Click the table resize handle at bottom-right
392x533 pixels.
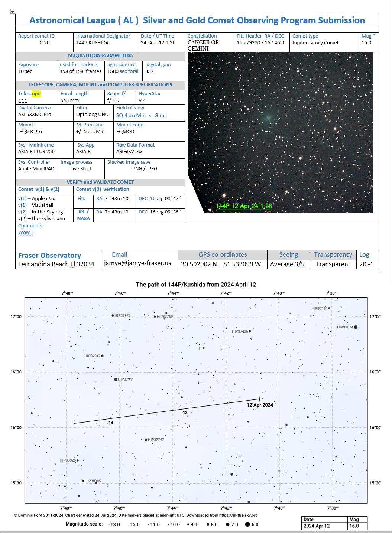pyautogui.click(x=380, y=270)
